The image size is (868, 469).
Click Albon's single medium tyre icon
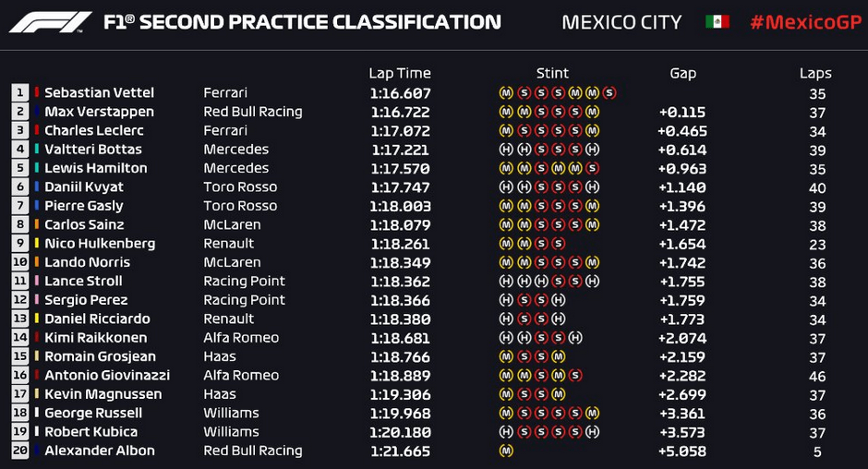click(506, 451)
